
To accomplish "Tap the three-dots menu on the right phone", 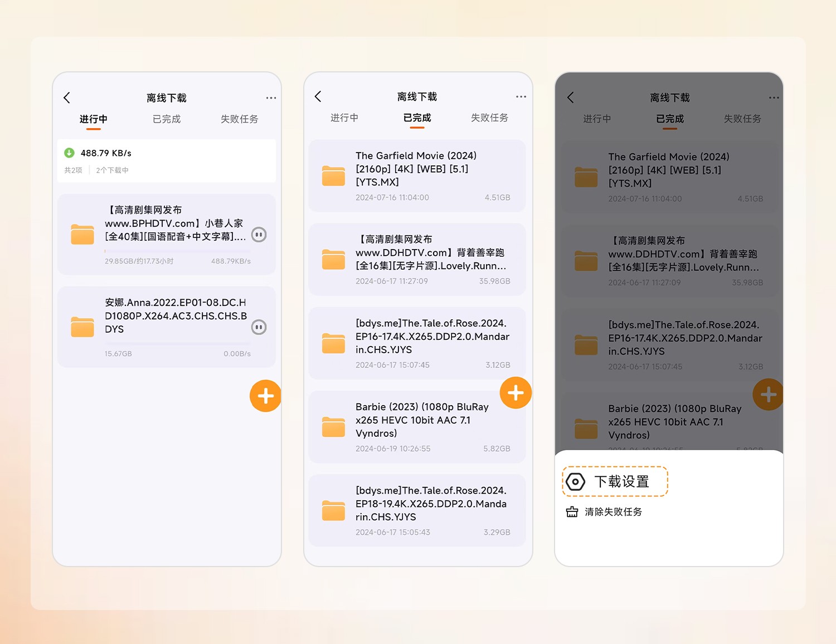I will tap(774, 98).
